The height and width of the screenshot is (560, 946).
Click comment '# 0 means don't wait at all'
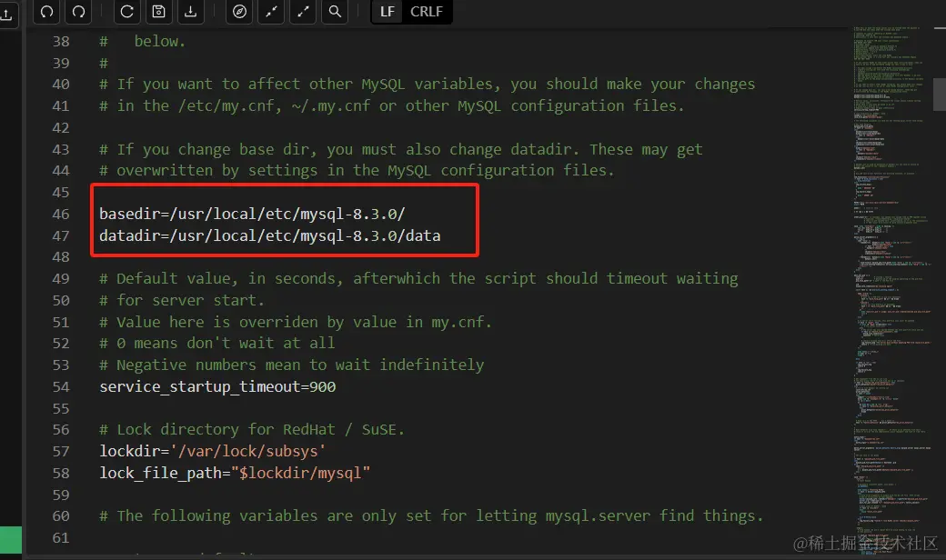coord(217,344)
